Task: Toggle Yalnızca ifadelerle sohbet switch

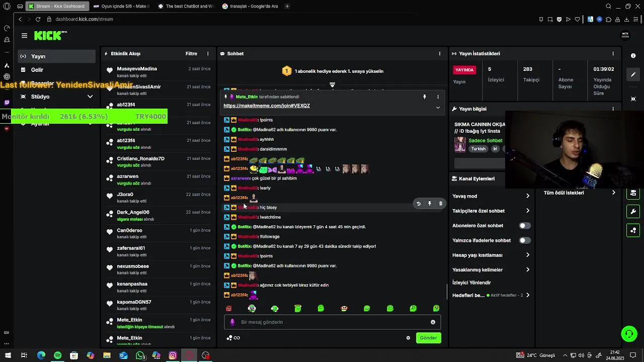Action: (525, 240)
